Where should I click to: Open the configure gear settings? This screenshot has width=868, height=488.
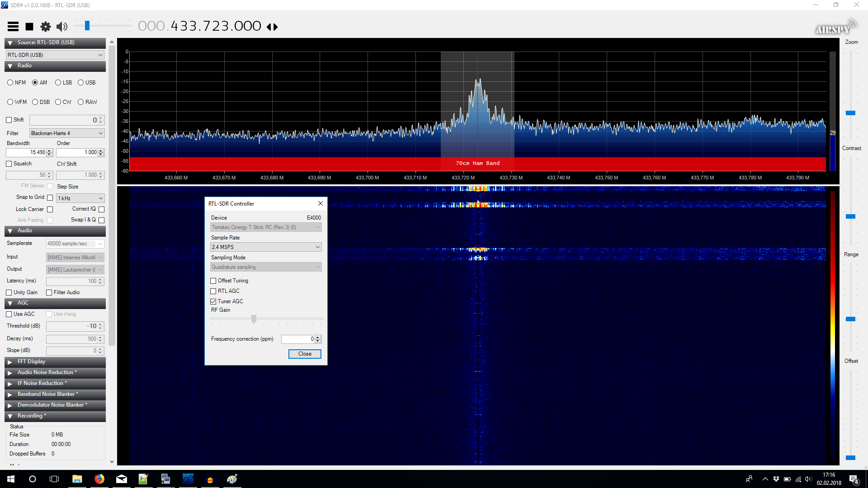[x=46, y=27]
